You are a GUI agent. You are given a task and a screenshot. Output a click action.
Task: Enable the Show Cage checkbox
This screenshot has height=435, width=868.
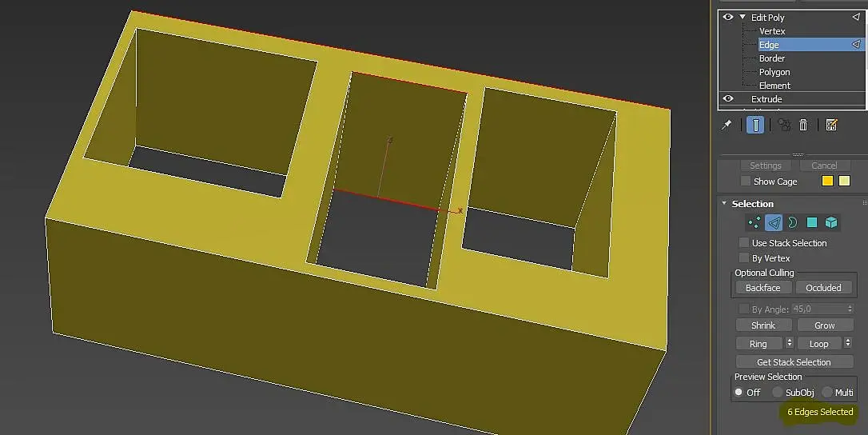pyautogui.click(x=745, y=182)
